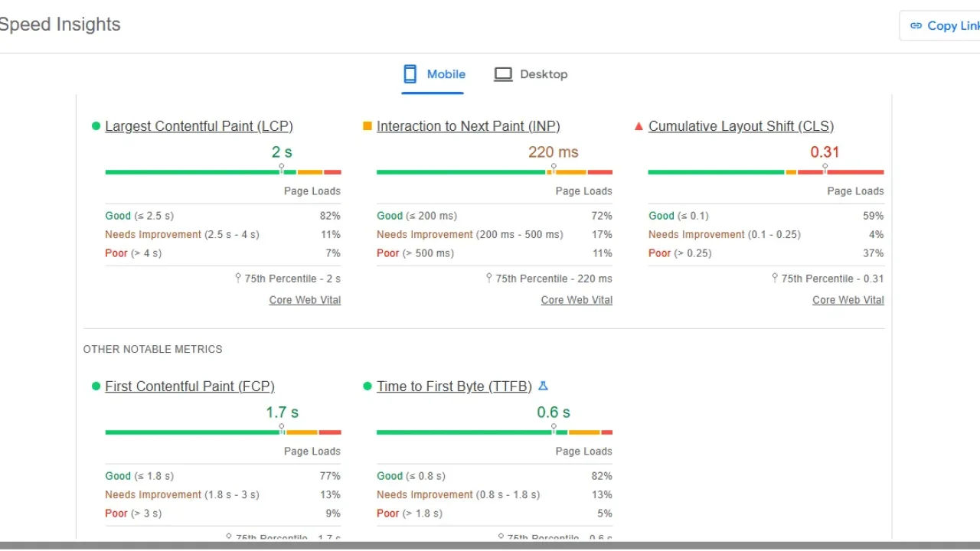Click the chain link icon in Copy Link
Viewport: 980px width, 551px height.
pos(916,25)
